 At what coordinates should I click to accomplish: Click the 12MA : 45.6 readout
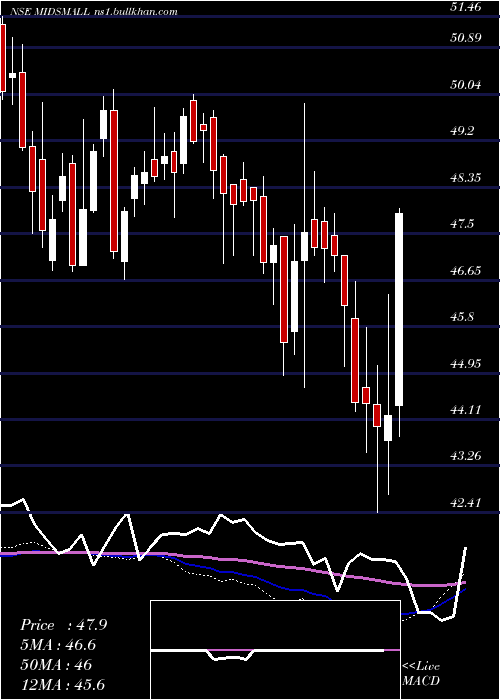pyautogui.click(x=62, y=684)
